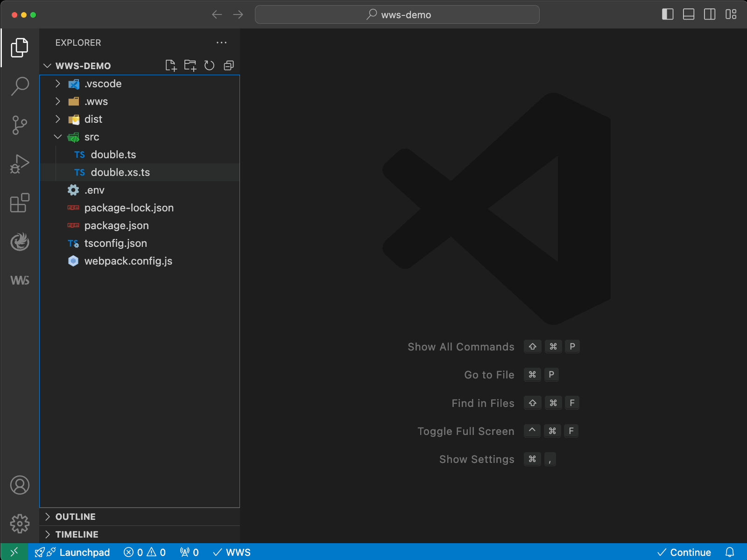Click the EXPLORER panel title
747x560 pixels.
(x=78, y=42)
